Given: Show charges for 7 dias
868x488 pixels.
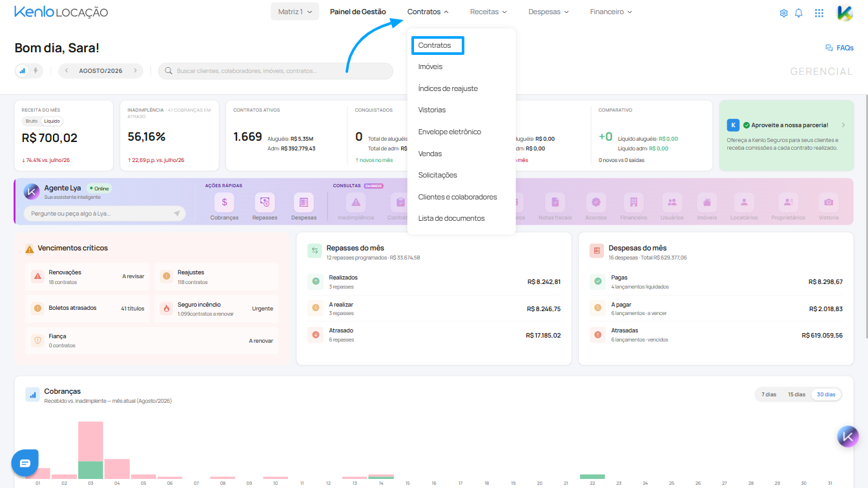Looking at the screenshot, I should coord(769,394).
